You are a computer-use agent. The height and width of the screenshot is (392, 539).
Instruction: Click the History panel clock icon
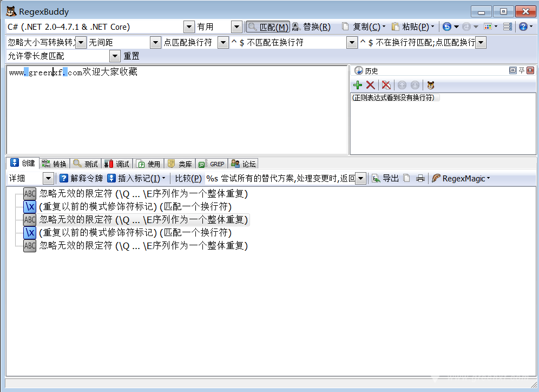point(359,70)
